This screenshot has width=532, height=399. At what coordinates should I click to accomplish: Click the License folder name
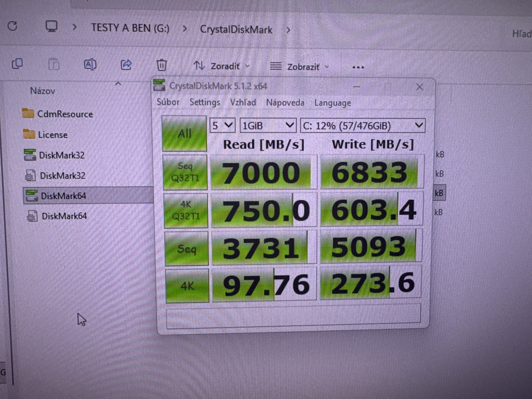pos(53,135)
